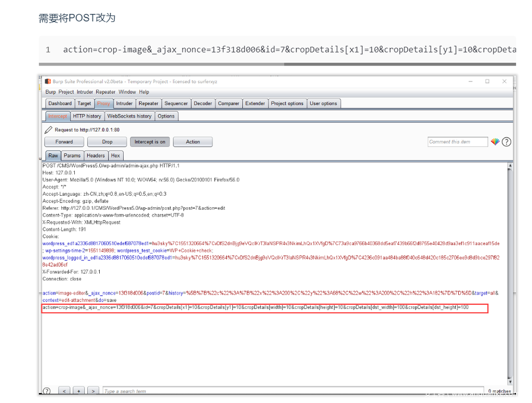Screen dimensions: 532x403
Task: Click the search help icon at bottom left
Action: pyautogui.click(x=47, y=391)
